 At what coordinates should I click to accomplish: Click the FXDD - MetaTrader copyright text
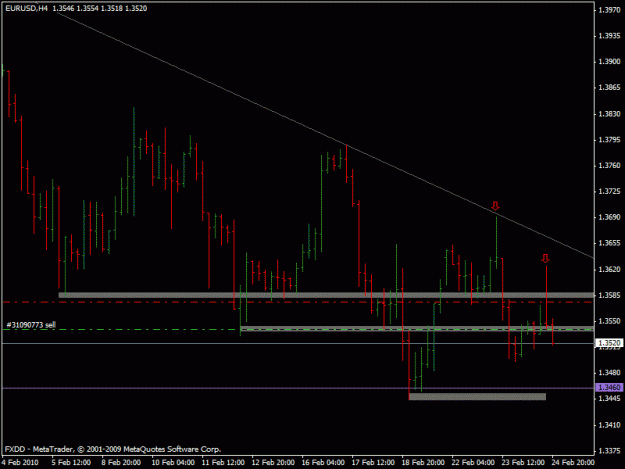[x=113, y=449]
